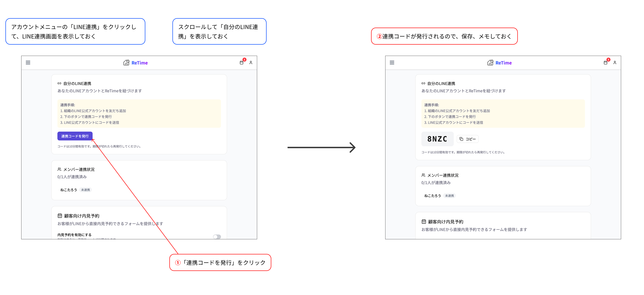Click 0/1人が連携済み text in the right screen
This screenshot has width=644, height=295.
(x=436, y=182)
